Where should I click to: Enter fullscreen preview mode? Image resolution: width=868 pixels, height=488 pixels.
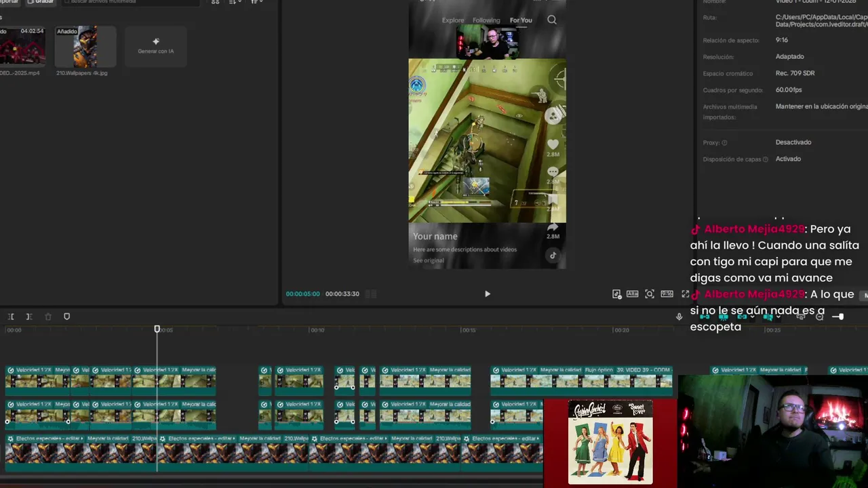click(685, 293)
